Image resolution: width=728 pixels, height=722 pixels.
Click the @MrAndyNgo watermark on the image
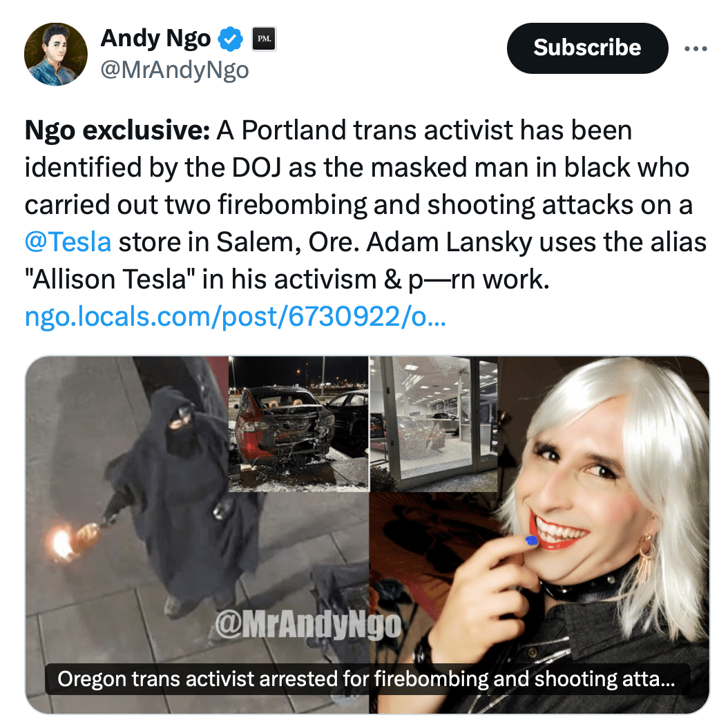tap(308, 625)
